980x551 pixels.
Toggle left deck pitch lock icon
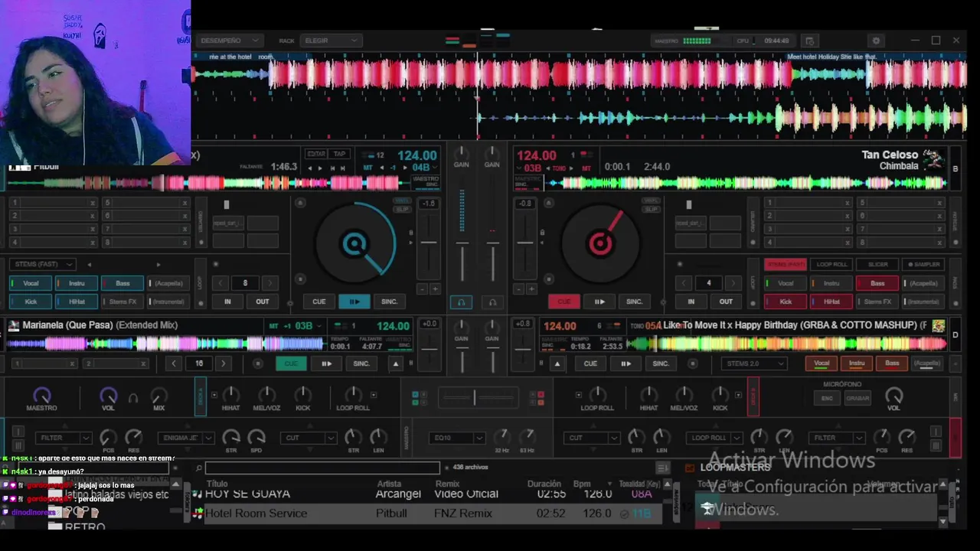coord(411,233)
